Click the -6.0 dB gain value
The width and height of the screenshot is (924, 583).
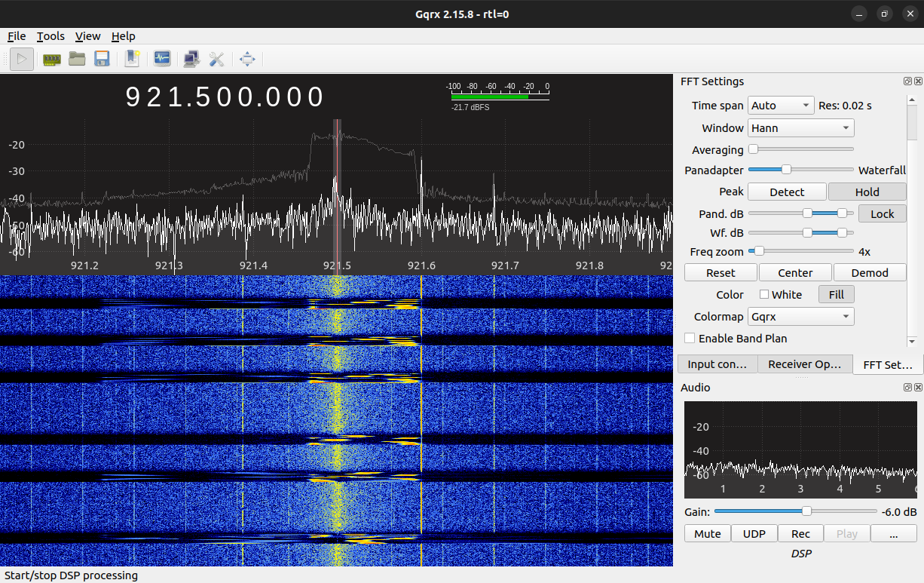coord(899,512)
